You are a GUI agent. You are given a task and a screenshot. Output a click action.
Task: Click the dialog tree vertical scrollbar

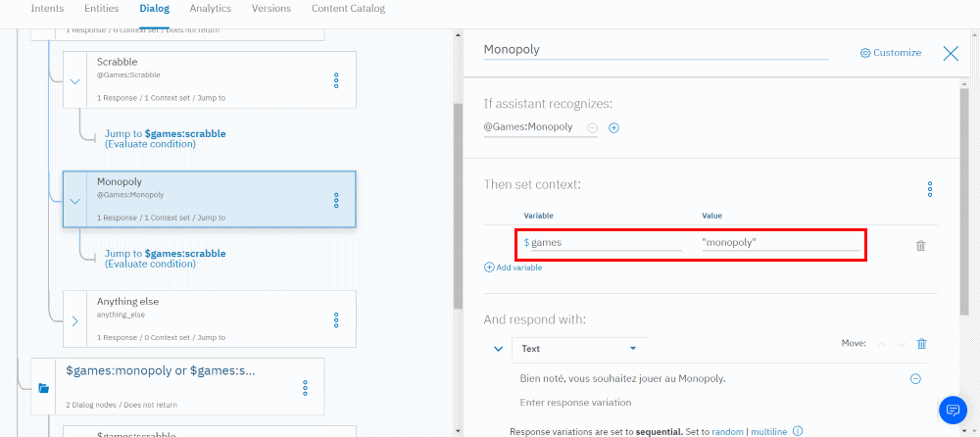(x=458, y=207)
